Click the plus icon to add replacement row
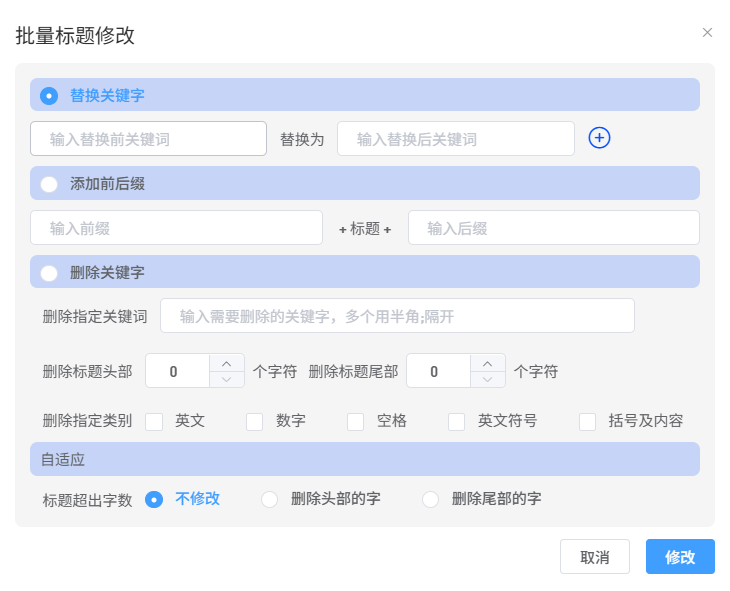730x591 pixels. [599, 138]
